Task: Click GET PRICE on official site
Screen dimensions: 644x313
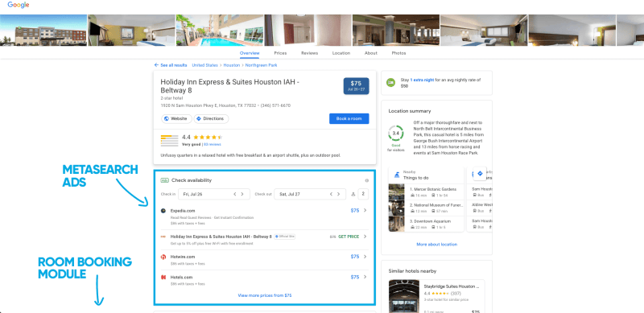Action: [349, 237]
